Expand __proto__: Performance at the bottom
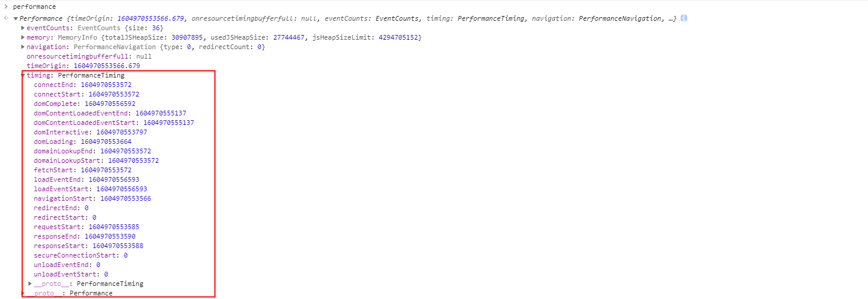 click(23, 293)
